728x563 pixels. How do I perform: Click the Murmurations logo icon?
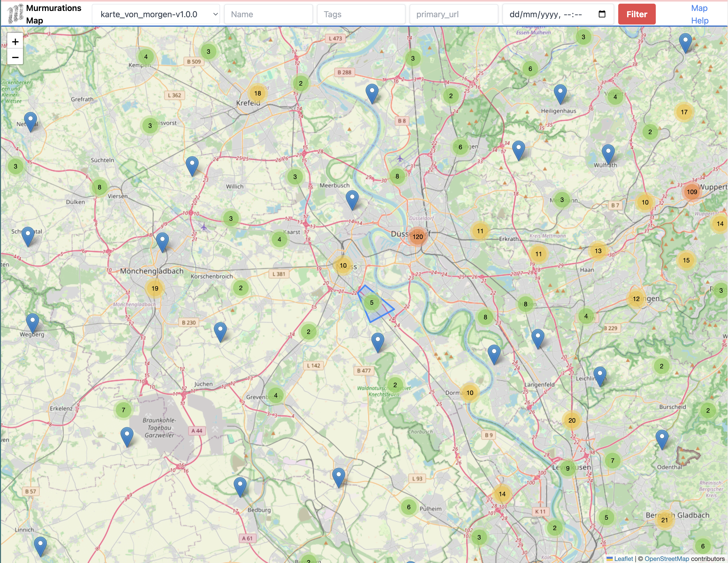pos(15,14)
